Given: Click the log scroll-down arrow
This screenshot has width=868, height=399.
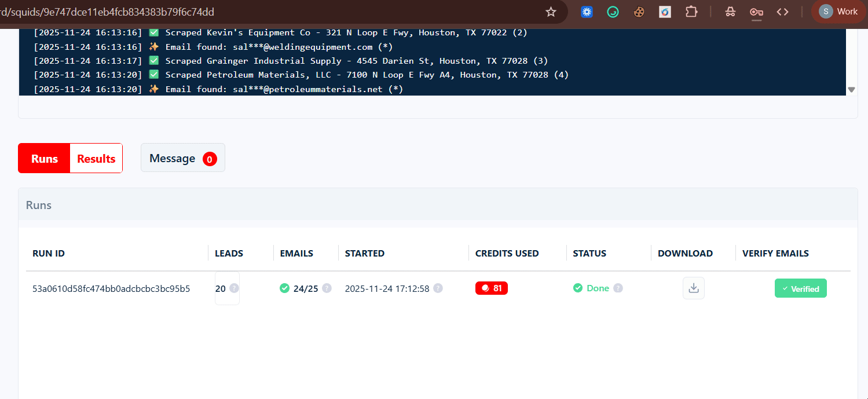Looking at the screenshot, I should 851,90.
